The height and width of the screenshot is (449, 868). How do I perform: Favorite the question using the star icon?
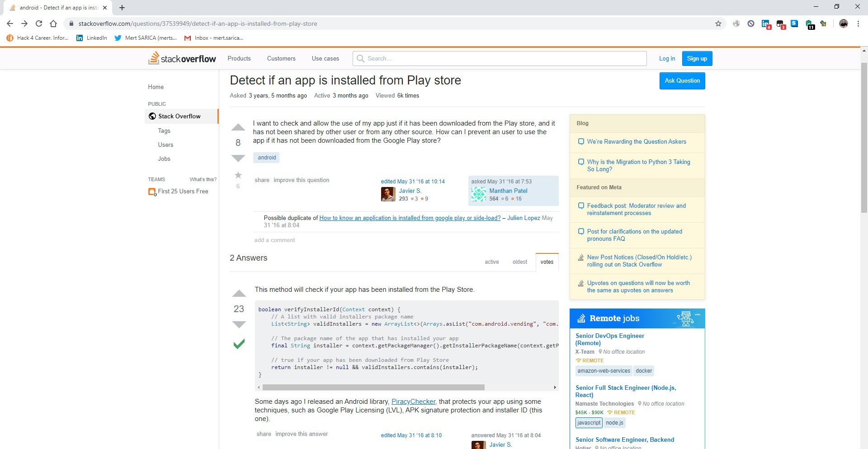238,175
